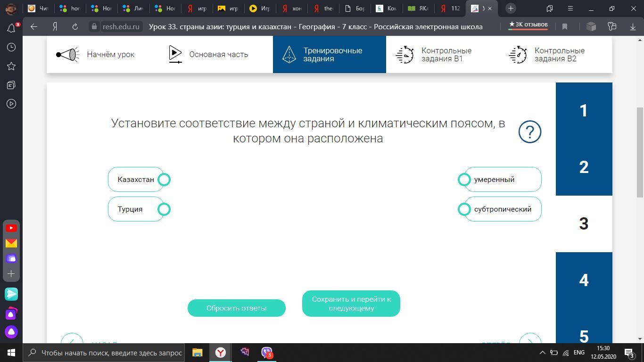This screenshot has height=362, width=644.
Task: Click the question mark help icon
Action: (530, 132)
